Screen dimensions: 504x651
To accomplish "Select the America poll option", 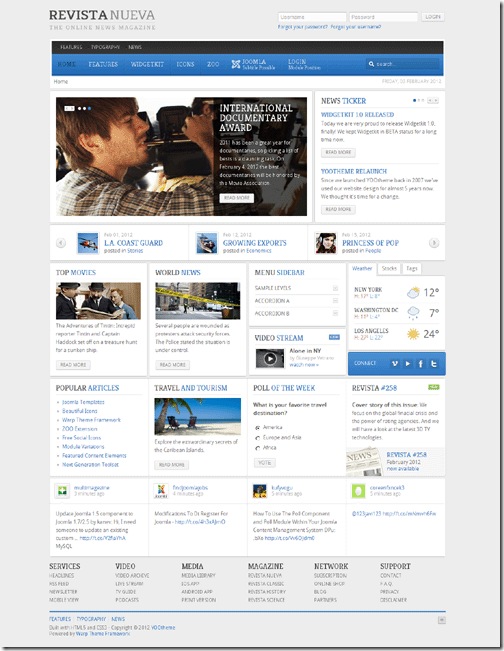I will tap(257, 427).
